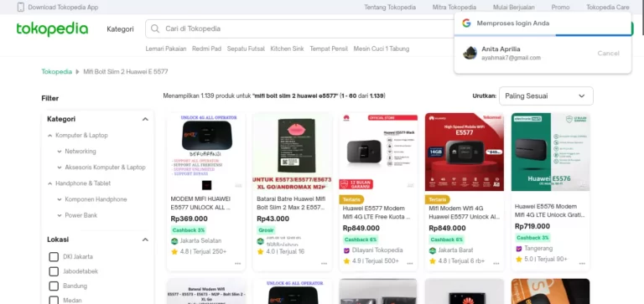Click the search magnifier icon
644x304 pixels.
point(155,28)
